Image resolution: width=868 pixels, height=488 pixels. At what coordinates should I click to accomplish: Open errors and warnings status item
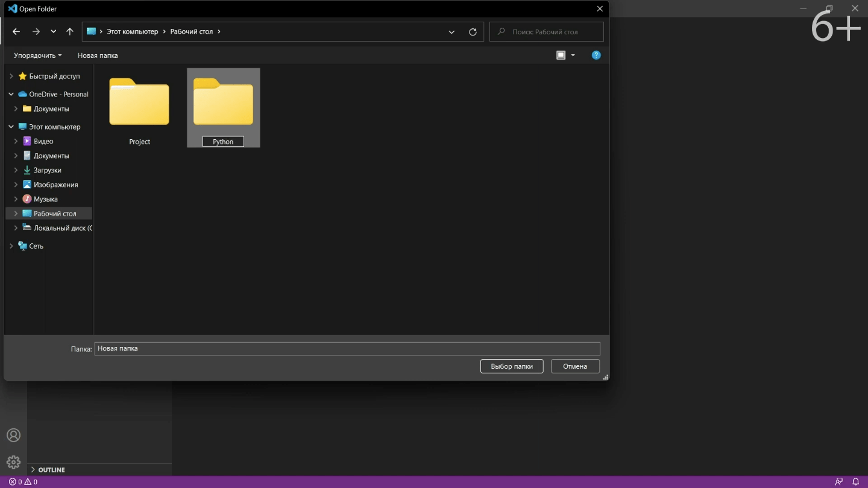tap(23, 482)
